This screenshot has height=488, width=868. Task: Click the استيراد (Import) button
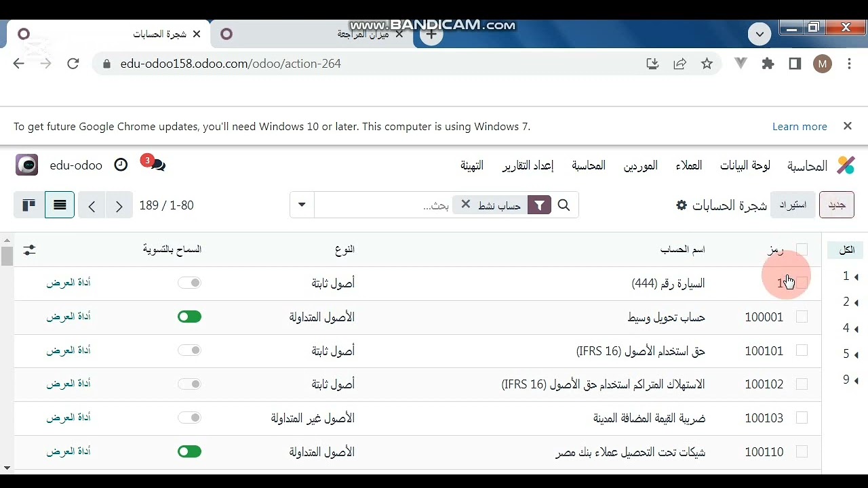coord(793,205)
